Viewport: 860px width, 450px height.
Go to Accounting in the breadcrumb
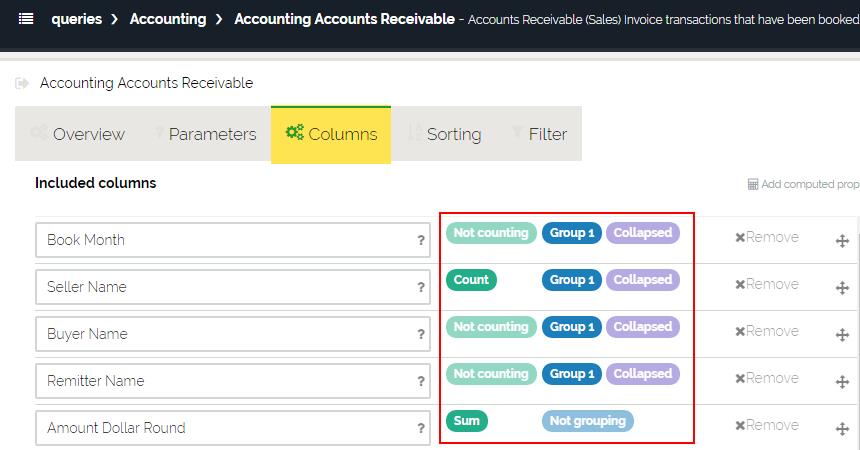[168, 19]
